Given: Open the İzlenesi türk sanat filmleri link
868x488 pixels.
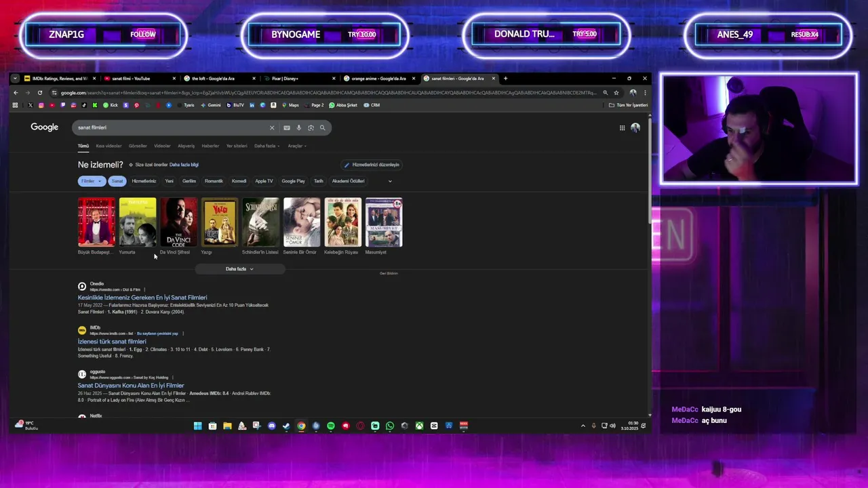Looking at the screenshot, I should click(x=112, y=342).
